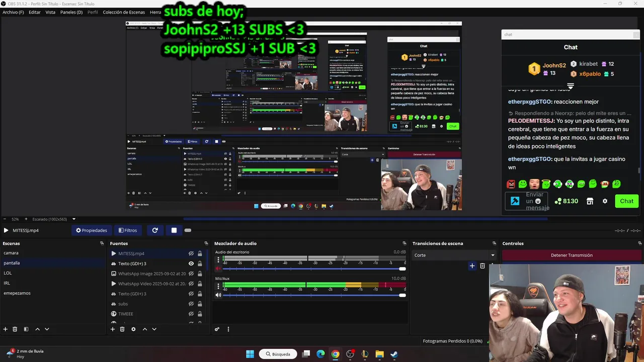Show the MITESSJ.mp4 source eye toggle
This screenshot has height=362, width=644.
tap(191, 253)
